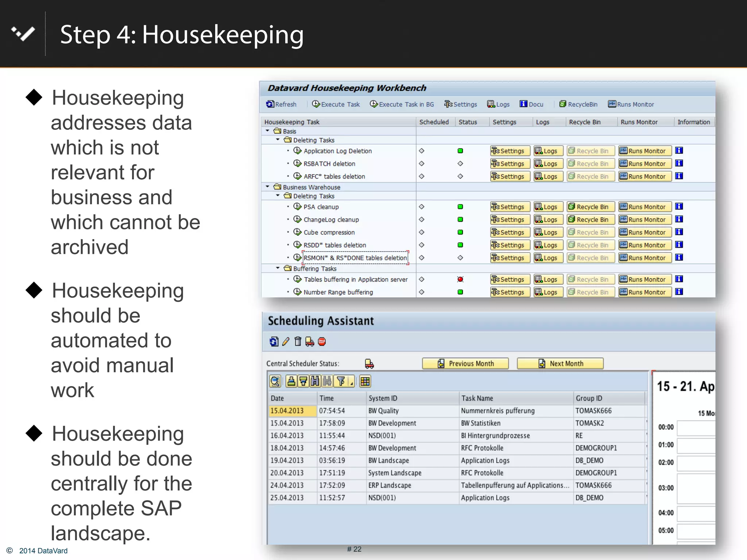Select the ChangeLog cleanup task
The height and width of the screenshot is (560, 747).
coord(331,219)
